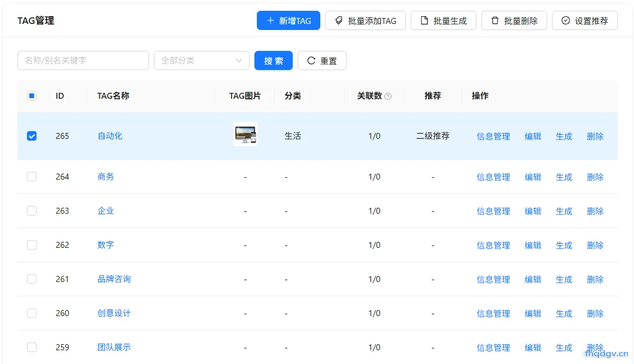The width and height of the screenshot is (634, 364).
Task: Click 删除 for 数字 row
Action: [x=595, y=245]
